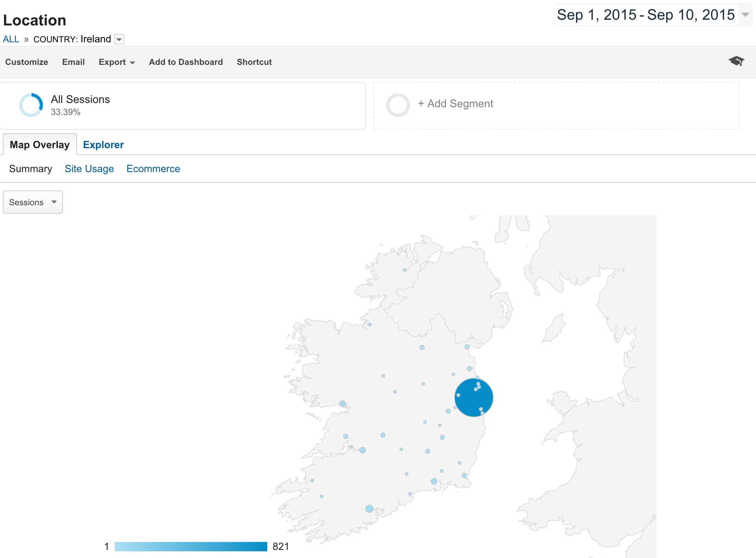Screen dimensions: 756x558
Task: Click the All Sessions donut chart icon
Action: [31, 105]
